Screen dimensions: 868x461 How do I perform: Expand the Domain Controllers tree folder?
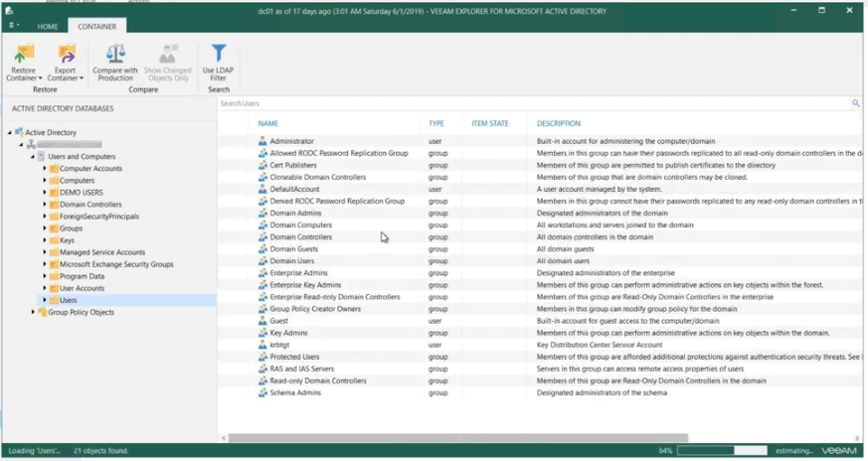tap(45, 205)
